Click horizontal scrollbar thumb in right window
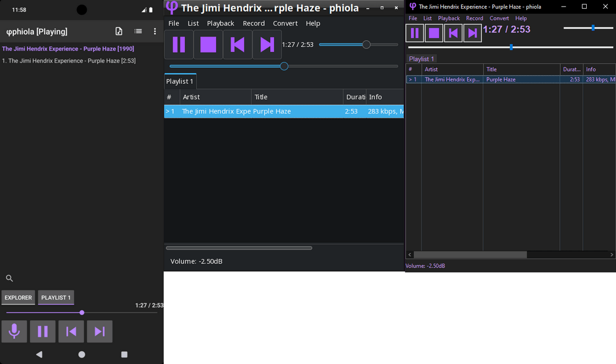616x364 pixels. click(470, 255)
